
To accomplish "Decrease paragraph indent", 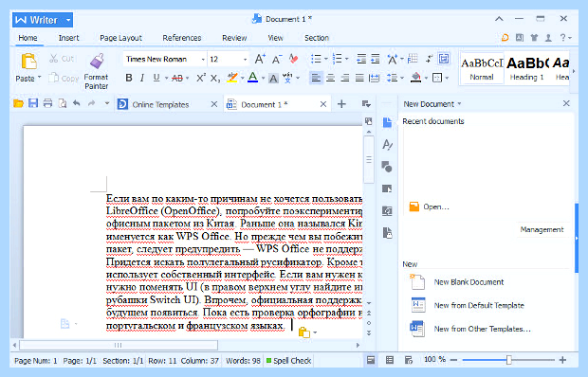I will point(361,59).
